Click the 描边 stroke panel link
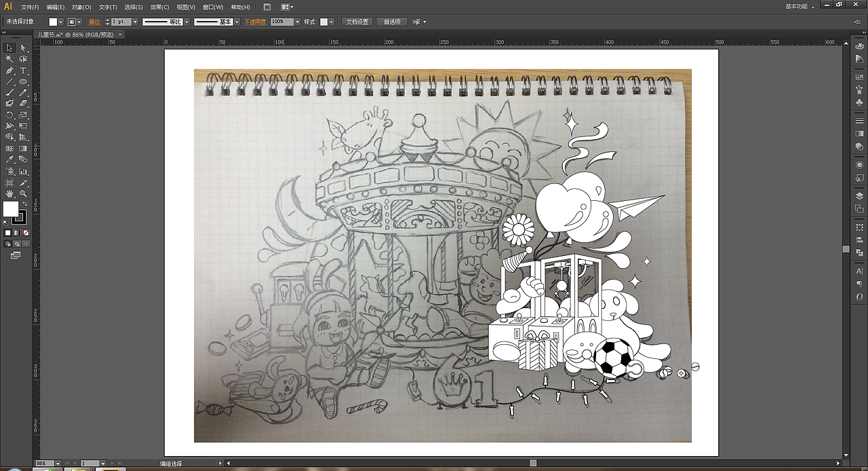The width and height of the screenshot is (868, 471). click(94, 22)
